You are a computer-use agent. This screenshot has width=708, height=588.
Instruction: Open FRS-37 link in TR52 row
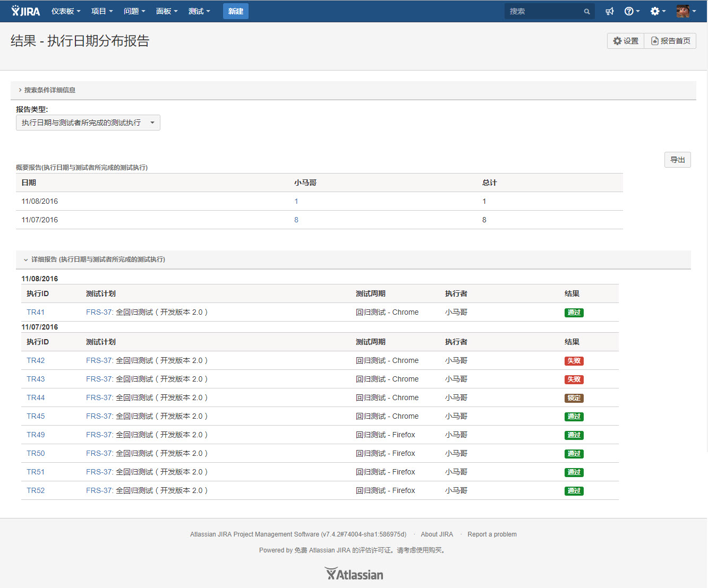[99, 490]
